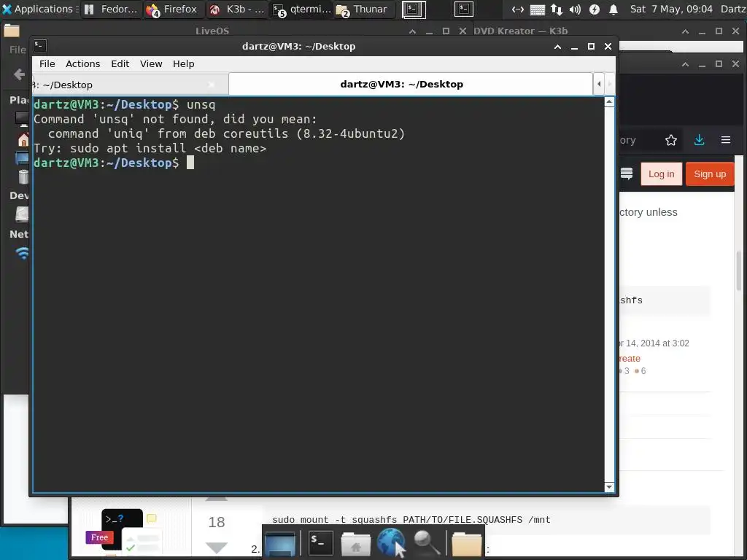This screenshot has width=747, height=560.
Task: Select first workspace in the pager
Action: (x=414, y=9)
